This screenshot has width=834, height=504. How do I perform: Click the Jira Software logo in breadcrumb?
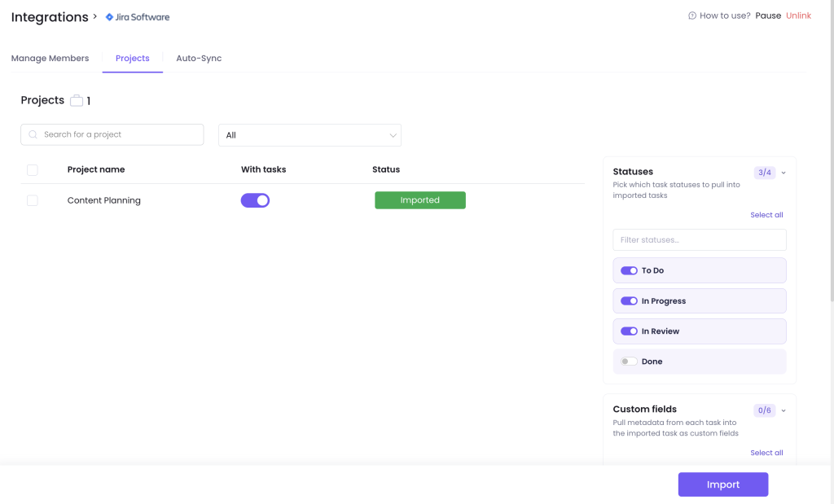pyautogui.click(x=137, y=17)
